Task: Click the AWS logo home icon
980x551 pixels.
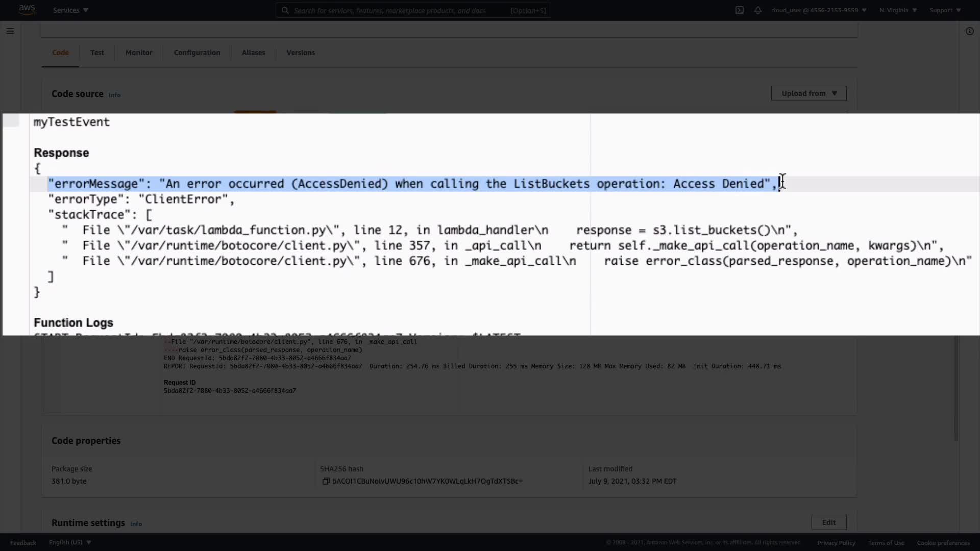Action: (x=27, y=10)
